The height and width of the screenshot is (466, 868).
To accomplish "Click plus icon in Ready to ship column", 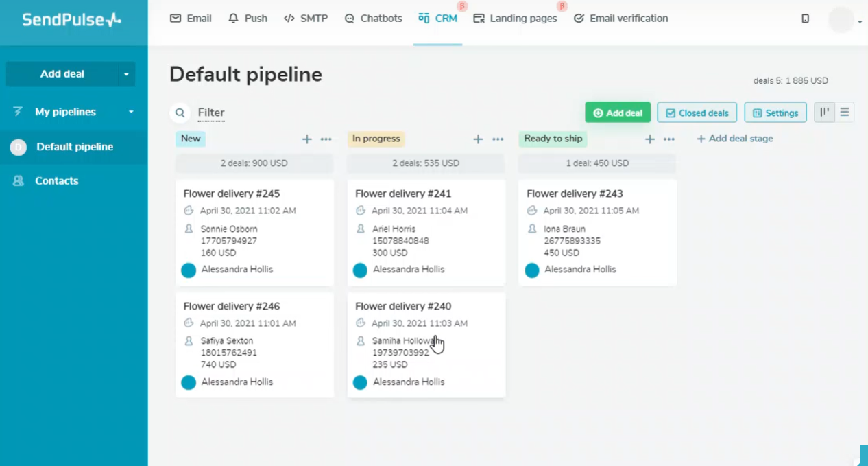I will [649, 139].
